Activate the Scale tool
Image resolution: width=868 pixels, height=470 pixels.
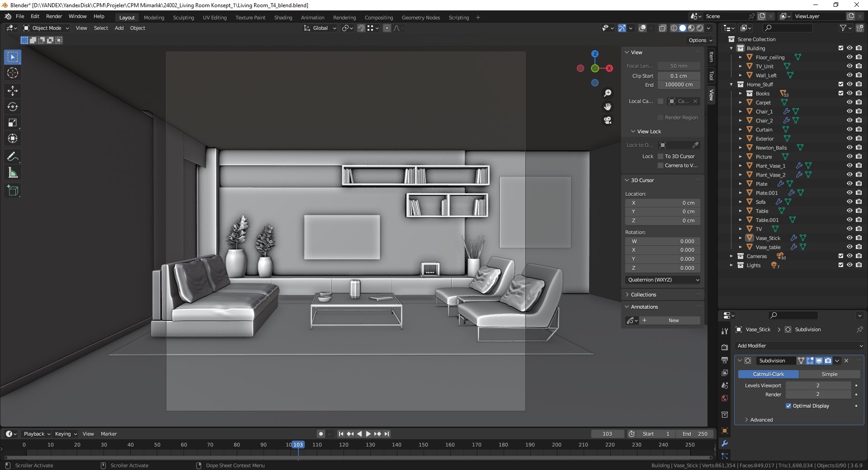(x=13, y=122)
